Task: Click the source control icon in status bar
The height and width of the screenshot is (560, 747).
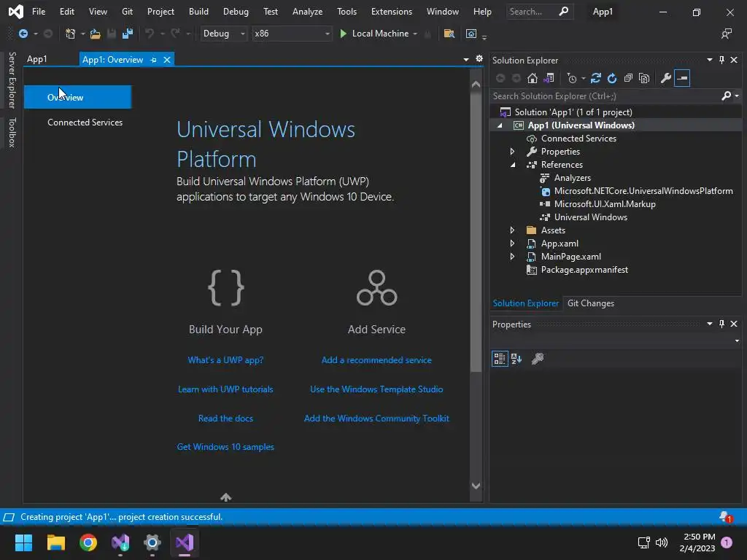Action: 9,517
